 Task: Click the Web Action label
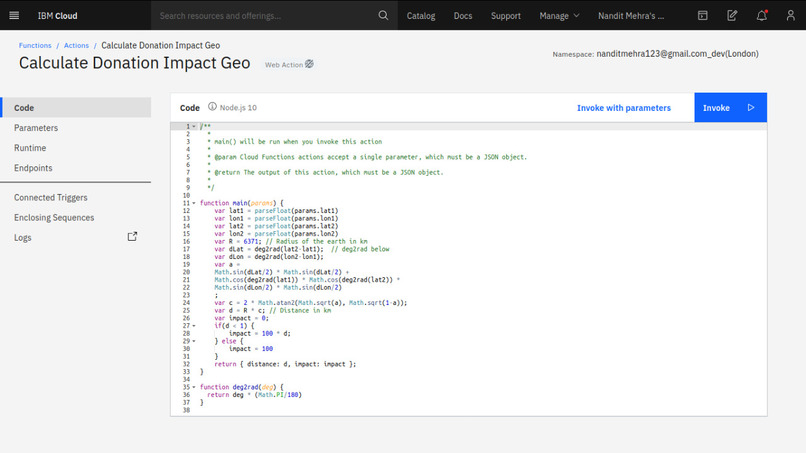(x=284, y=65)
